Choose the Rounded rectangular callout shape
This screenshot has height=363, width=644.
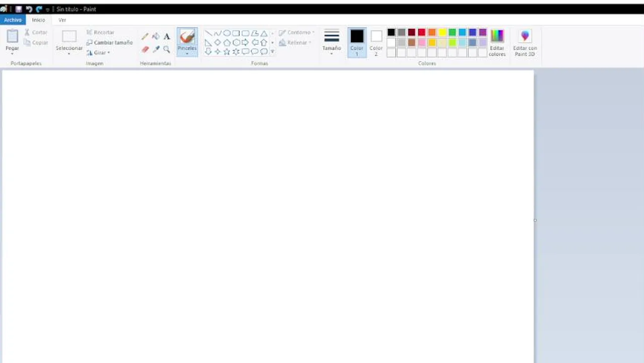(245, 51)
